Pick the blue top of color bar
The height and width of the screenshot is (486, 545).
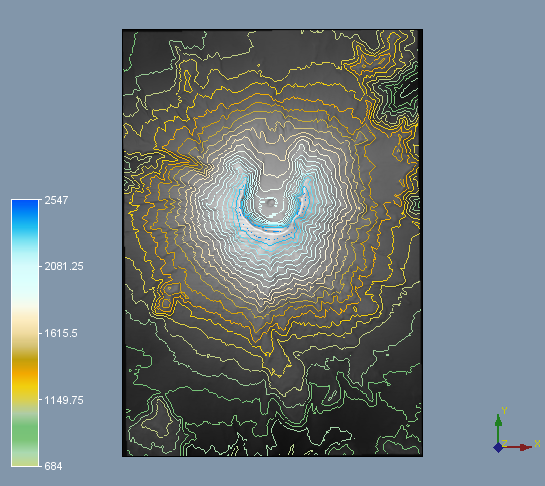pyautogui.click(x=25, y=210)
